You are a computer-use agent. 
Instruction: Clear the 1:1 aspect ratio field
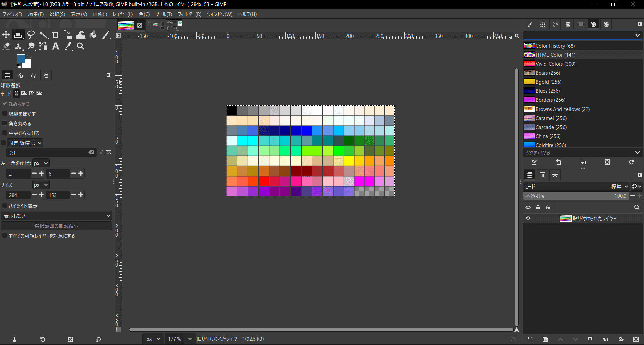pyautogui.click(x=91, y=153)
